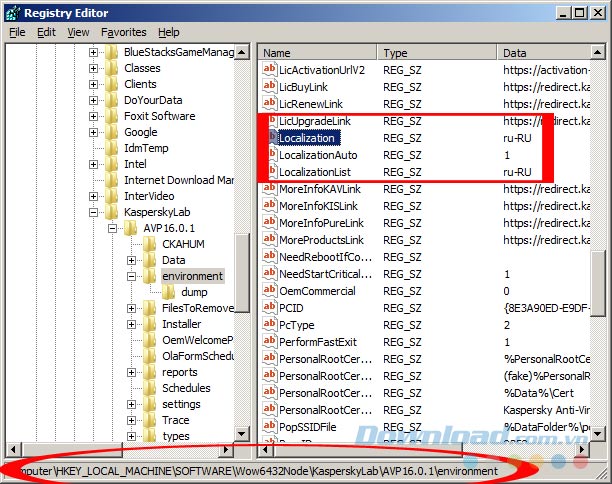Click the CKAHUM folder icon

pyautogui.click(x=150, y=244)
